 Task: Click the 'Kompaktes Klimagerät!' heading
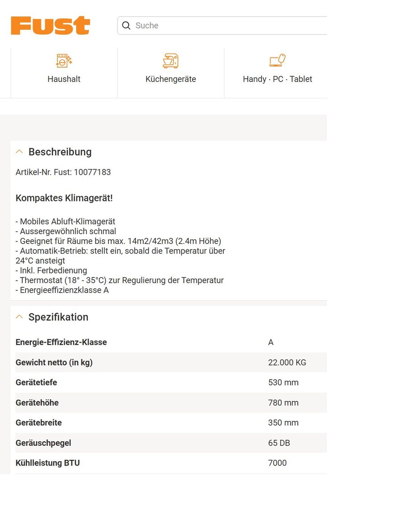64,198
